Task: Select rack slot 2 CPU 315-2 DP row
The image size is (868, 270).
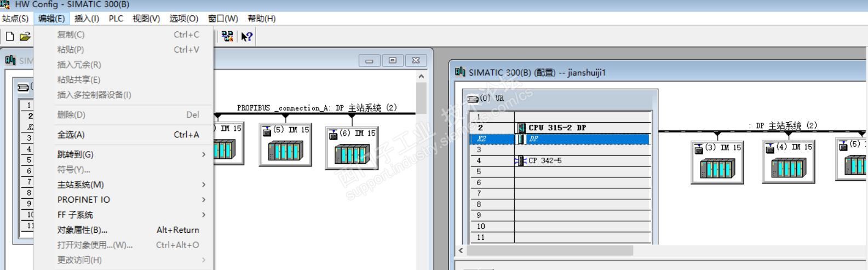Action: (x=561, y=128)
